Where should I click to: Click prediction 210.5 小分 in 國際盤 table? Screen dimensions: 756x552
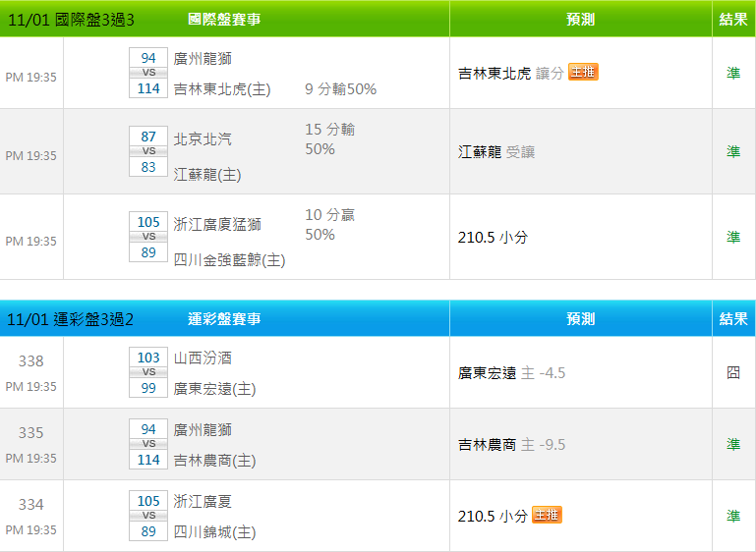click(493, 238)
